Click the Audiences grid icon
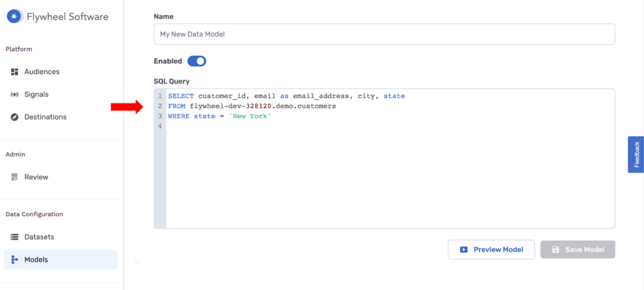The width and height of the screenshot is (644, 290). 14,72
